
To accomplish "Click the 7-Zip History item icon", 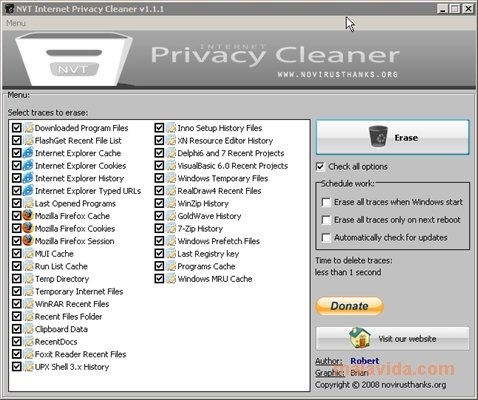I will (x=171, y=229).
